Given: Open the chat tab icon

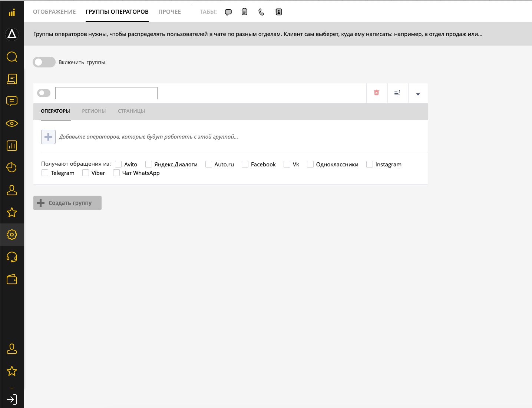Looking at the screenshot, I should coord(228,12).
